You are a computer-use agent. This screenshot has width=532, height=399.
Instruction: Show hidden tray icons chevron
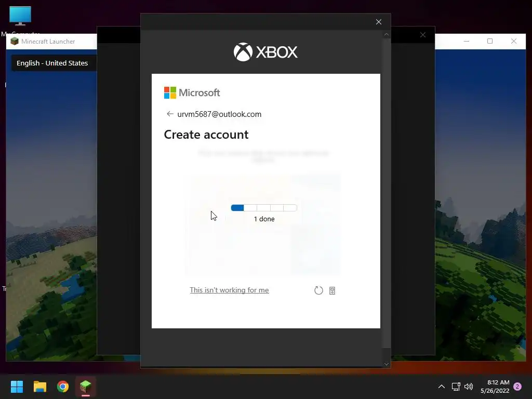[442, 387]
